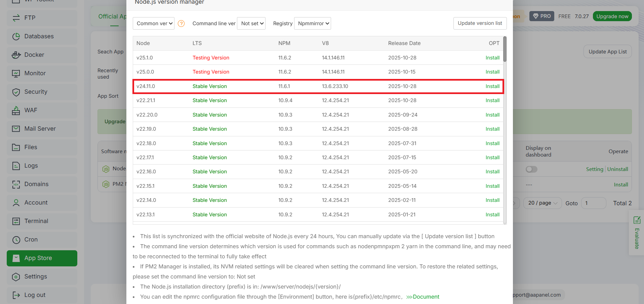Open Security menu item
The image size is (644, 304).
coord(42,92)
